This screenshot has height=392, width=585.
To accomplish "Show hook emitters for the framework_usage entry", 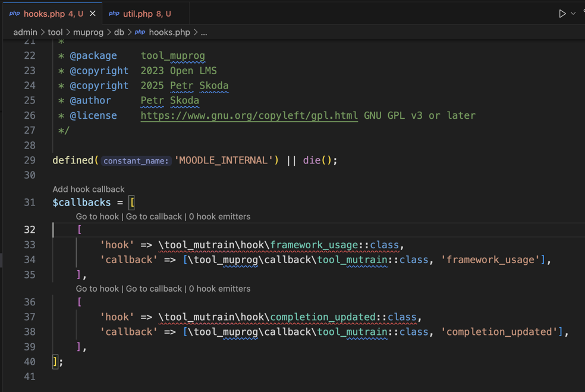I will click(220, 217).
